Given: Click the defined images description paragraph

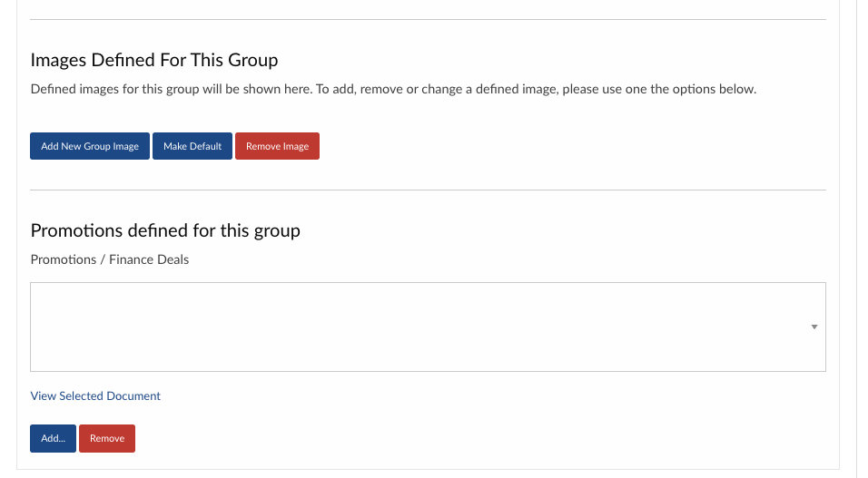Looking at the screenshot, I should coord(393,90).
